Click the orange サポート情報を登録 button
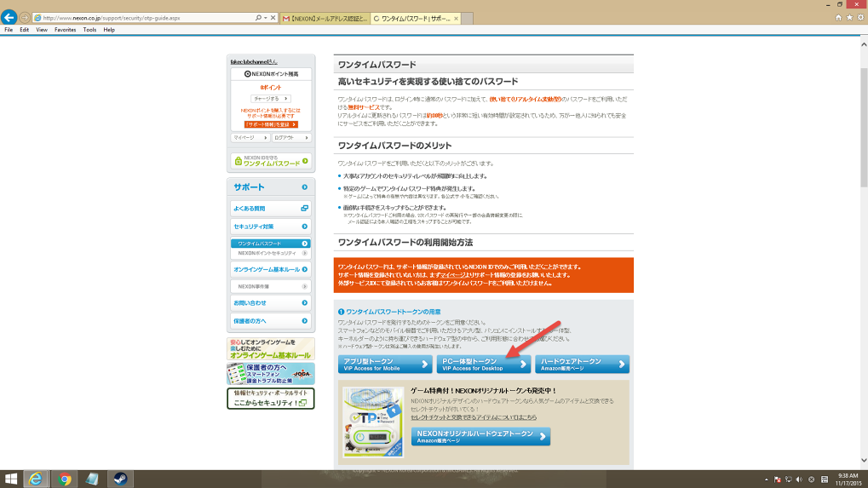 271,124
